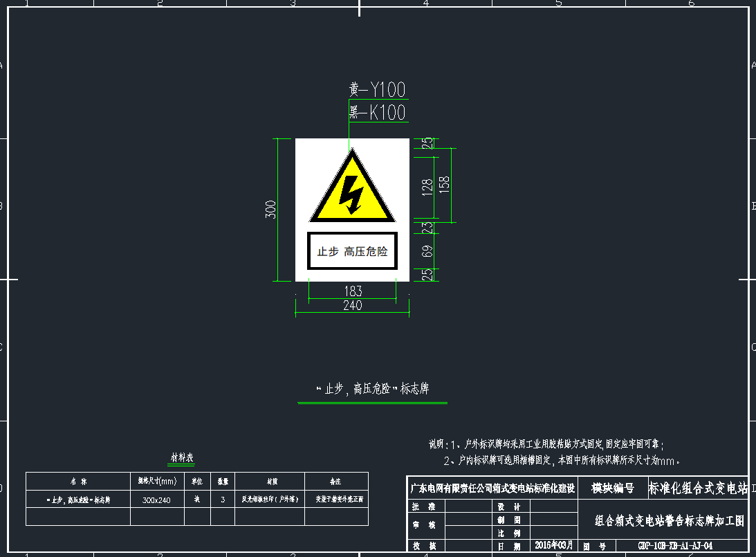Click the 183 width dimension text

352,291
